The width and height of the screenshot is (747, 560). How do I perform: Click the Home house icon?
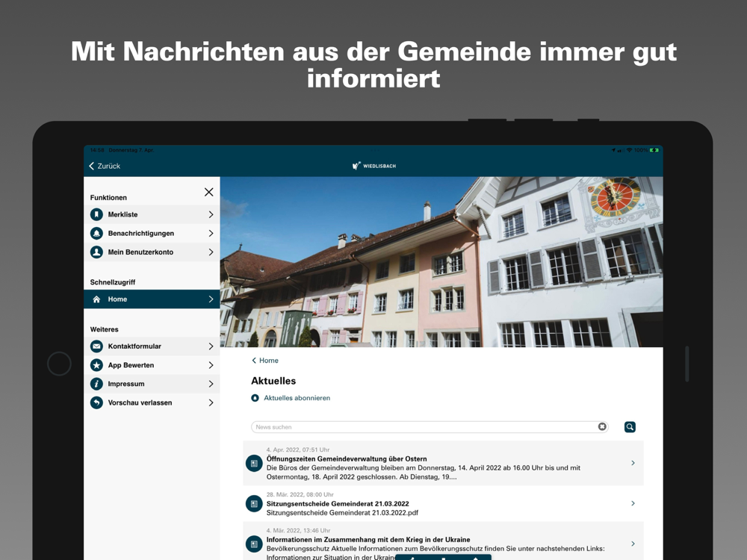tap(96, 299)
